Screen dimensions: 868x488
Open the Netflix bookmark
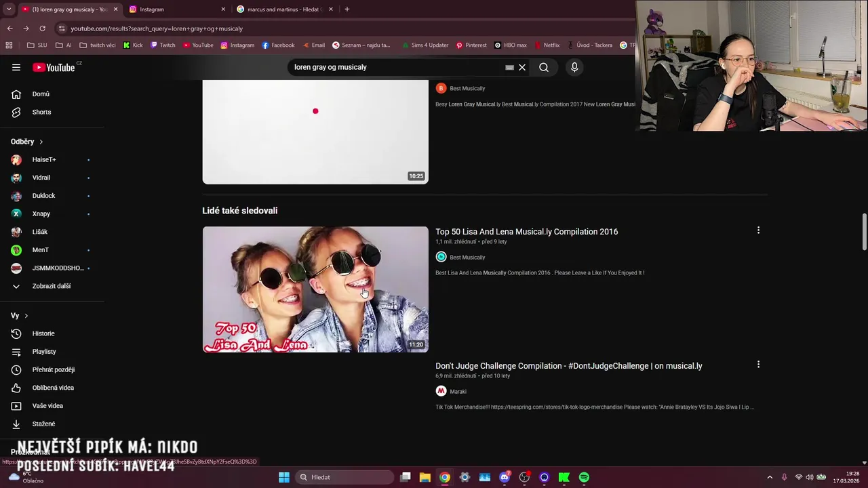tap(547, 45)
